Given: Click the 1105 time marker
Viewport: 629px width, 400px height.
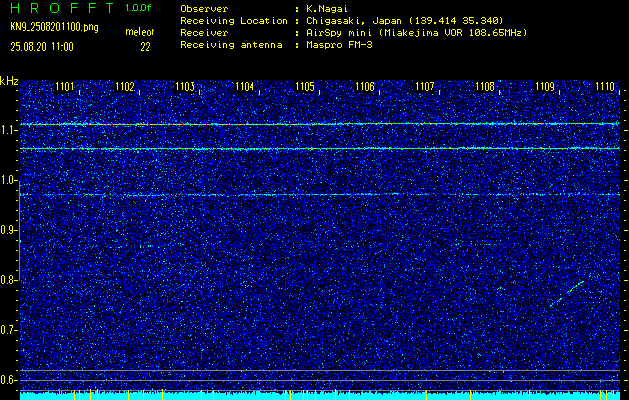Looking at the screenshot, I should [x=304, y=86].
